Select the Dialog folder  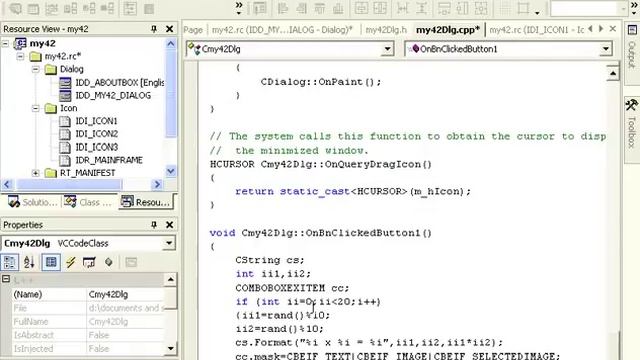[71, 69]
